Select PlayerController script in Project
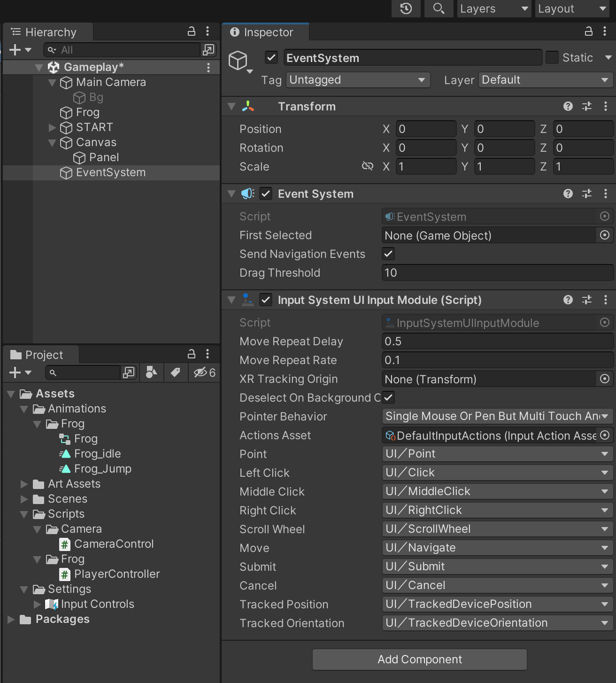 pos(117,574)
